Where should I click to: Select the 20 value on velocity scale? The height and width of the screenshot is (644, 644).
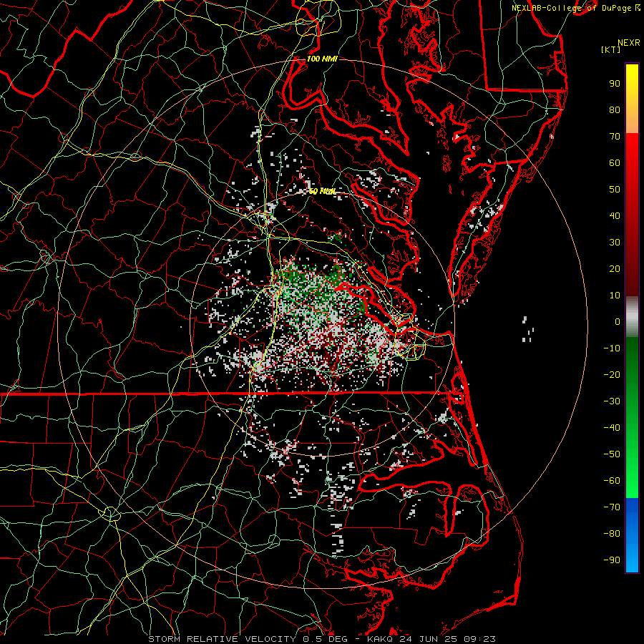[x=615, y=268]
